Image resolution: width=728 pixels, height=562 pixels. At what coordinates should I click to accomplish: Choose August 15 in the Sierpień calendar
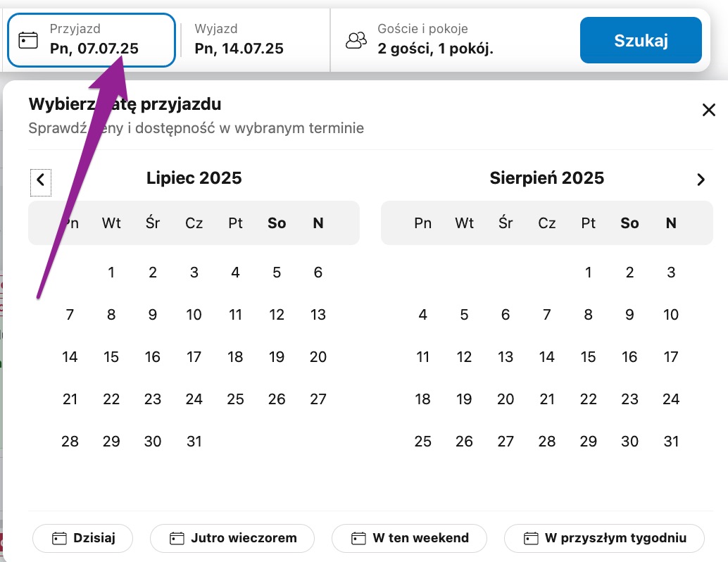point(589,357)
